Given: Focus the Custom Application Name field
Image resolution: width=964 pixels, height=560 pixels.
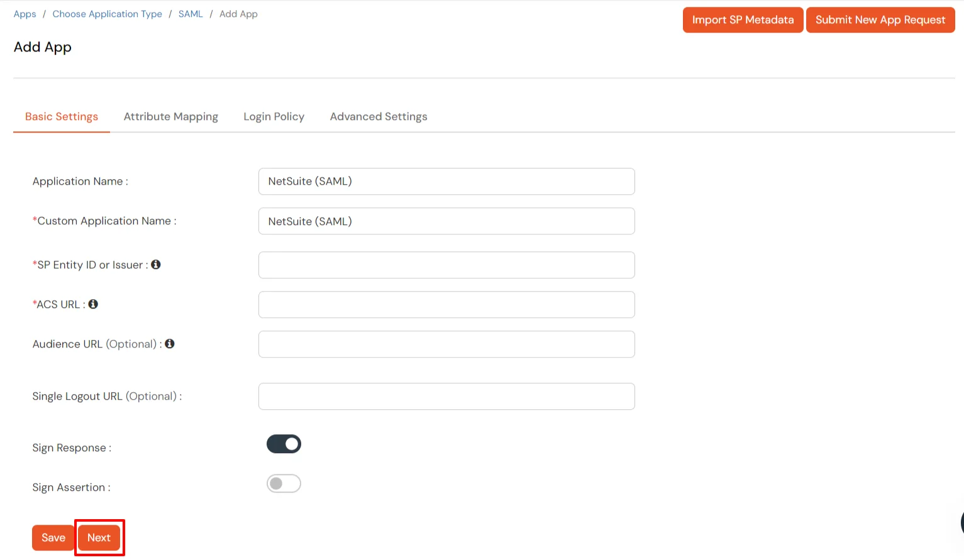Looking at the screenshot, I should tap(446, 221).
